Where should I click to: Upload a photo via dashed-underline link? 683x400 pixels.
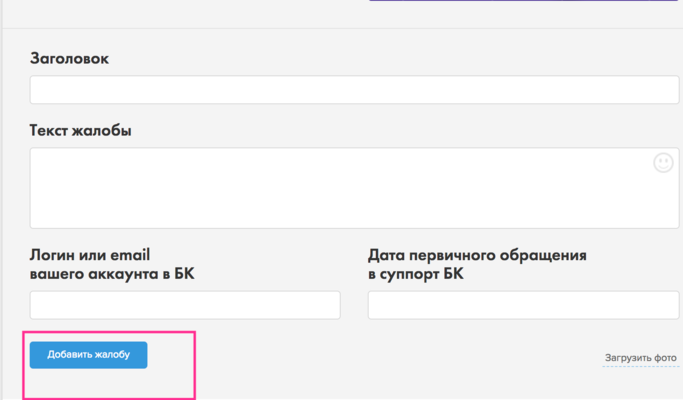click(x=640, y=358)
